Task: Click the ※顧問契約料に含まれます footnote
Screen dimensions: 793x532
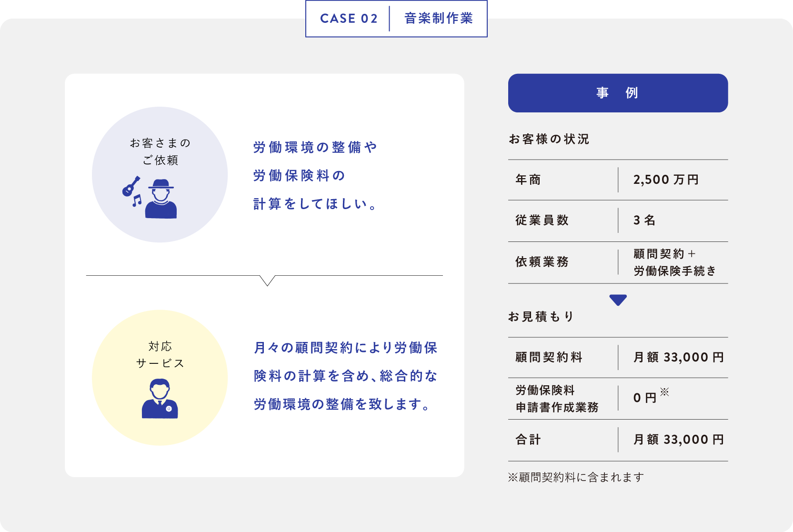Action: [x=576, y=477]
